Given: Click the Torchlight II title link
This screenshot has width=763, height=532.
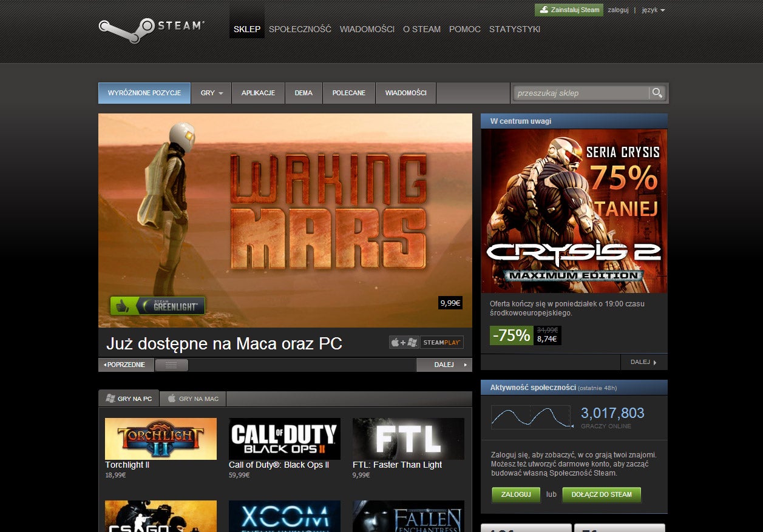Looking at the screenshot, I should 127,465.
